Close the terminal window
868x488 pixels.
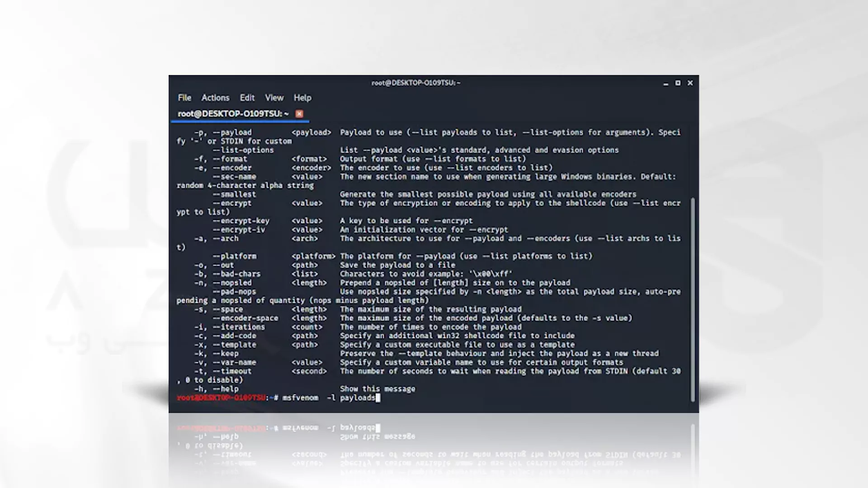690,83
